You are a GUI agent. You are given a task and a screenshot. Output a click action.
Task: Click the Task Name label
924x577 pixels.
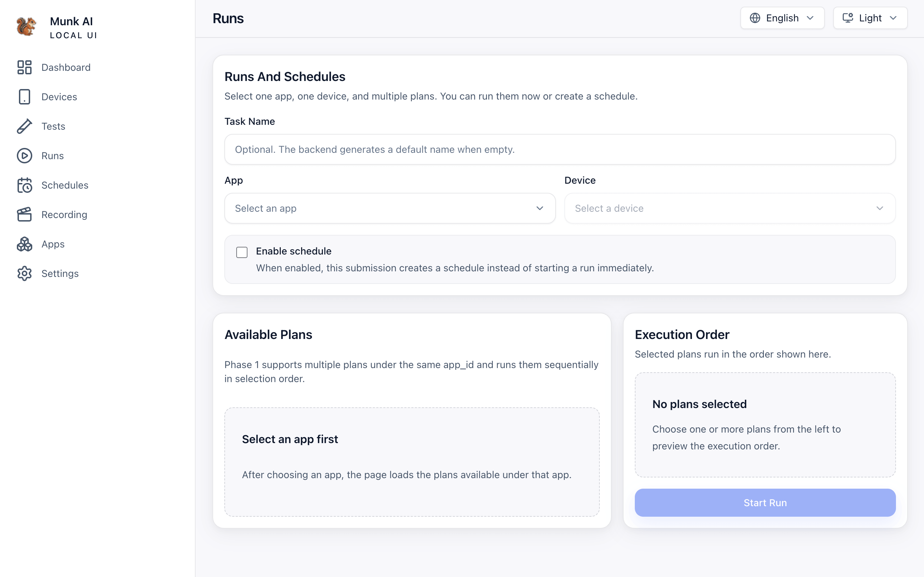250,121
